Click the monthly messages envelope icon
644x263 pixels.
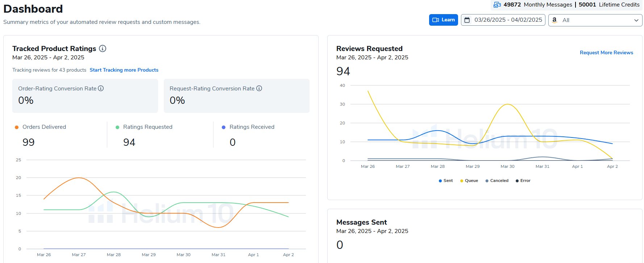pos(497,5)
